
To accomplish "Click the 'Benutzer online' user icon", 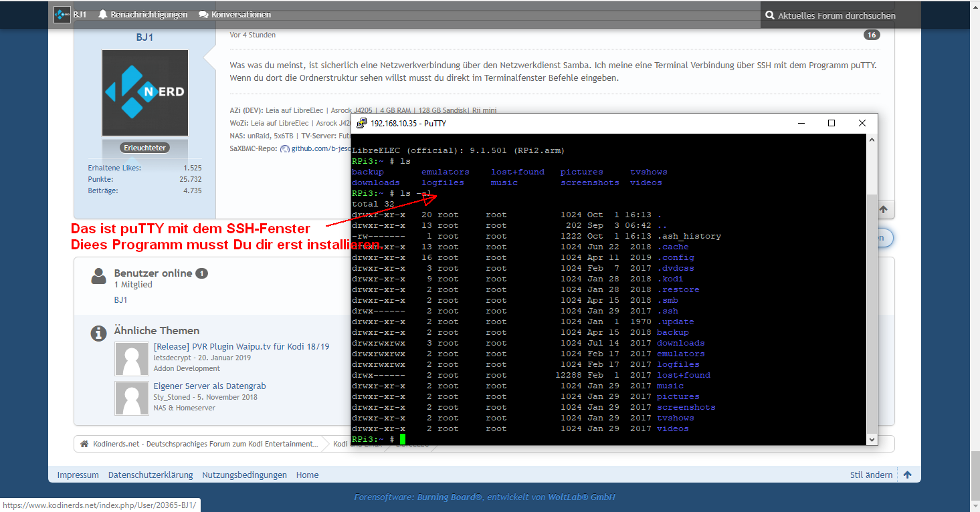I will pos(99,276).
